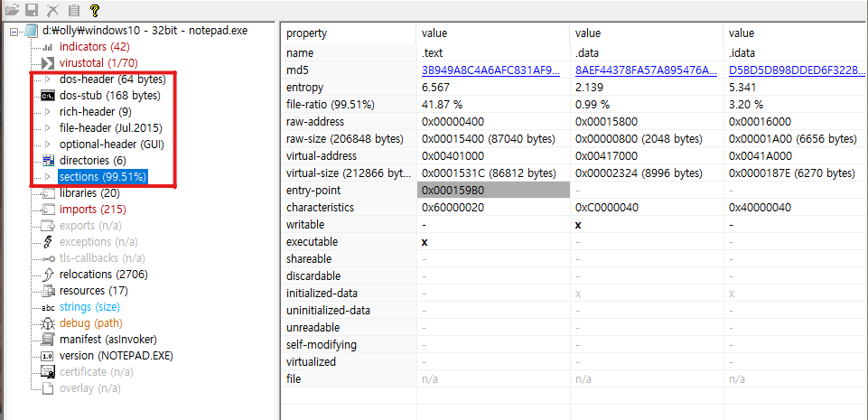Image resolution: width=868 pixels, height=420 pixels.
Task: Click the self-modifying property label
Action: (x=321, y=345)
